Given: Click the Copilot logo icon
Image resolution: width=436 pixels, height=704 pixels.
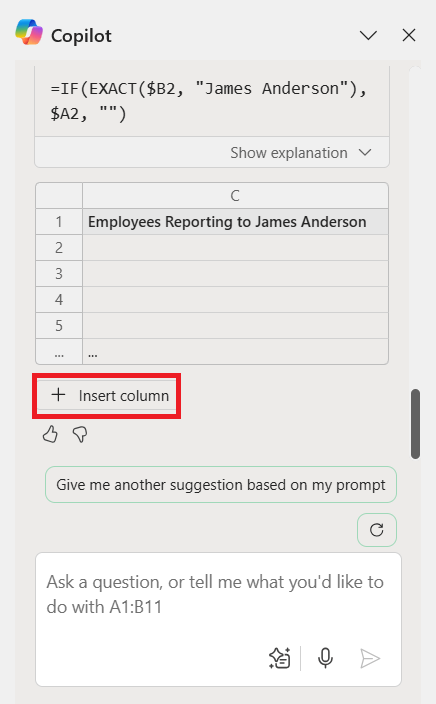Looking at the screenshot, I should click(29, 32).
